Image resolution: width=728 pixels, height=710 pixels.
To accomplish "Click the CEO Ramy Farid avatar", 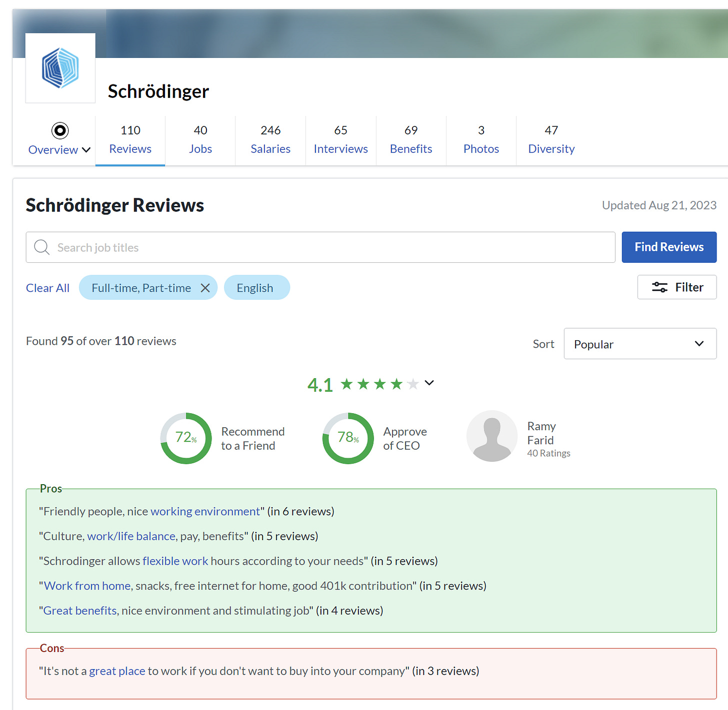I will tap(492, 436).
